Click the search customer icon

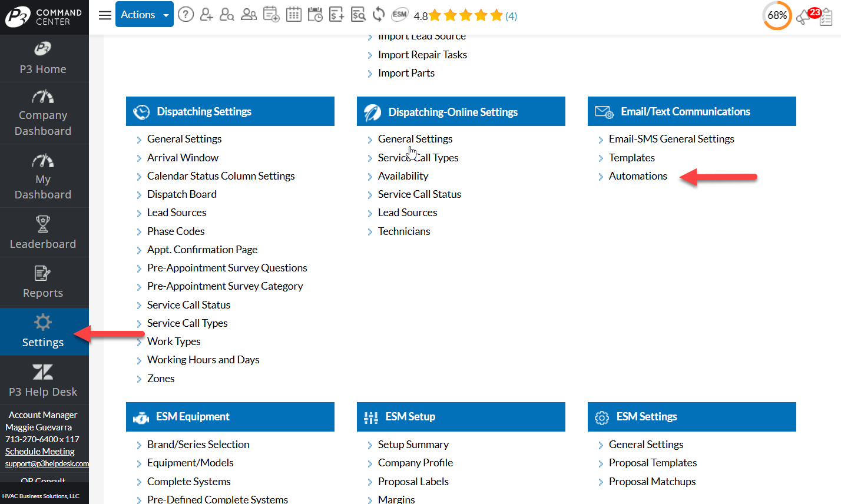[227, 15]
